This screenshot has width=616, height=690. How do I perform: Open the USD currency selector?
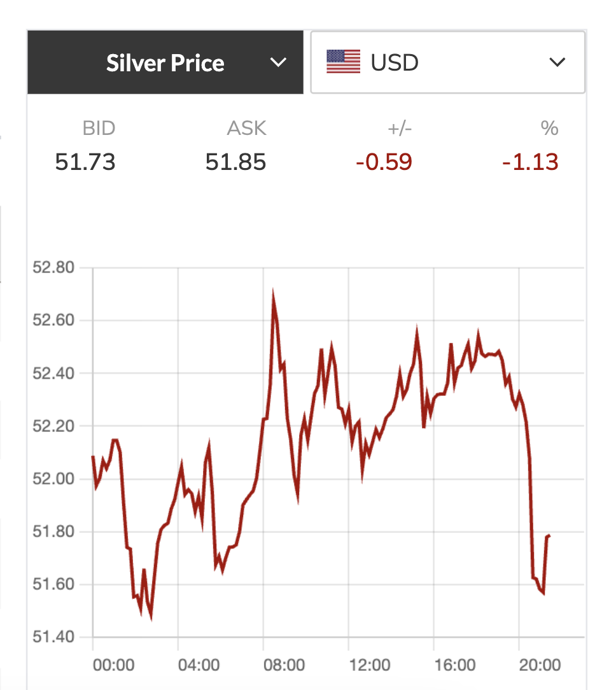point(447,62)
